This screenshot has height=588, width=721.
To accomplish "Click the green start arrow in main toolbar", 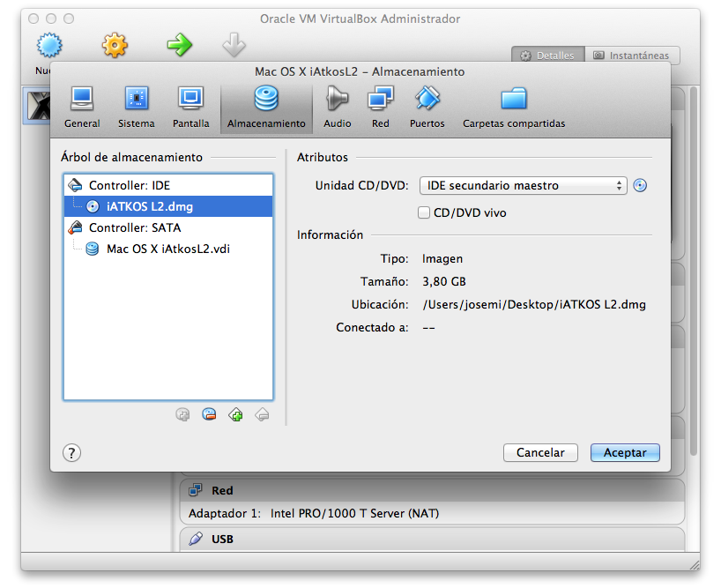I will [179, 43].
